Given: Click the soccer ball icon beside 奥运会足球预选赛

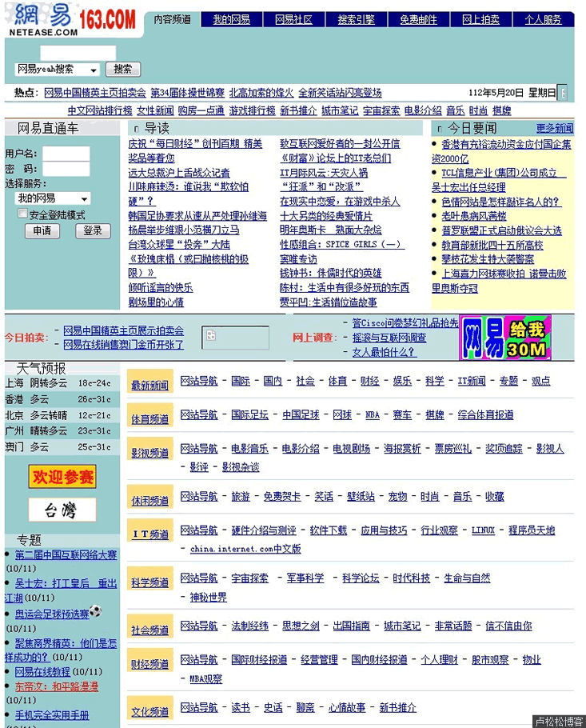Looking at the screenshot, I should (96, 613).
